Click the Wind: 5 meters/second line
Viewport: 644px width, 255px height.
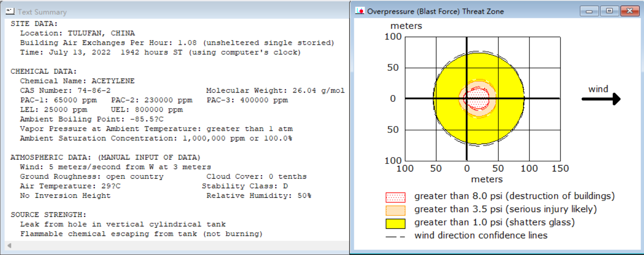[115, 167]
